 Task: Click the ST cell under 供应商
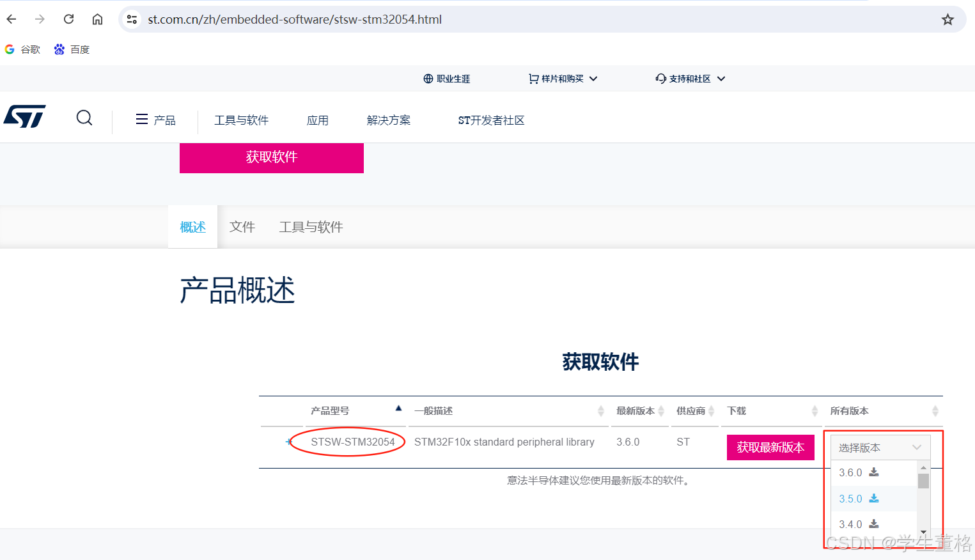(683, 442)
